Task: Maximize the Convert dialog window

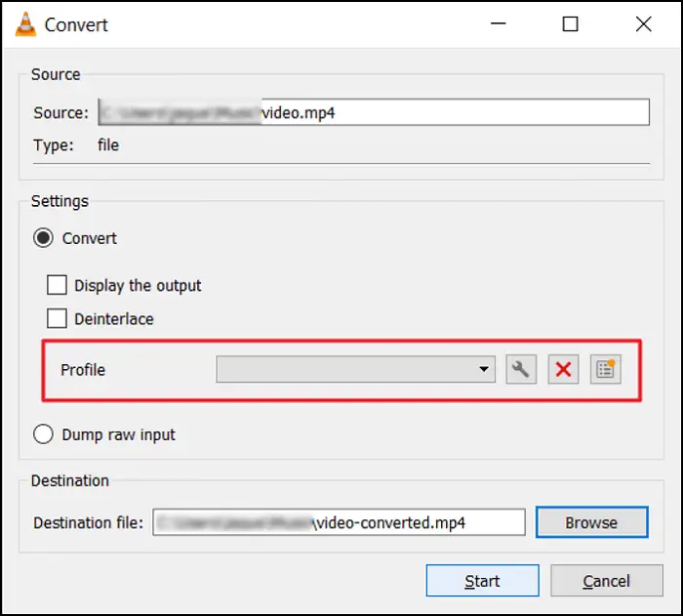Action: click(x=570, y=24)
